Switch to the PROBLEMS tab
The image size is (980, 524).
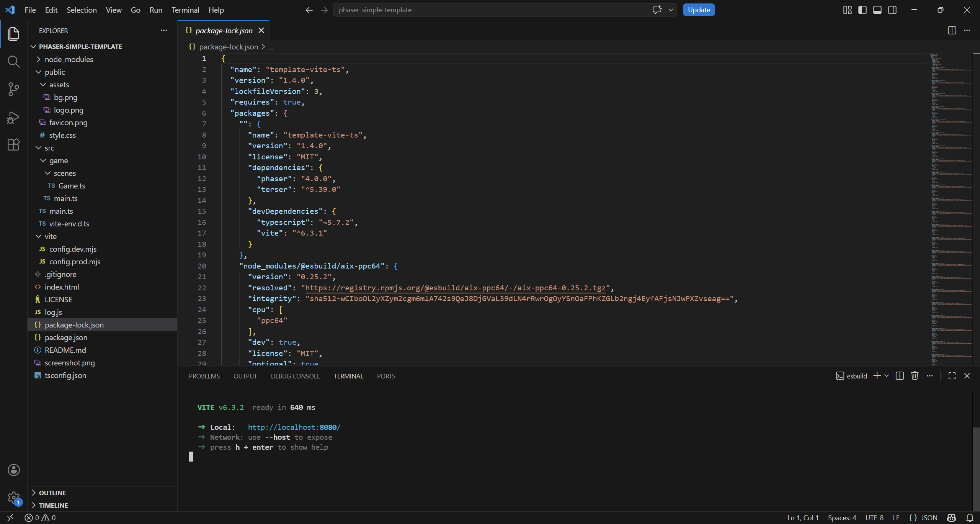tap(204, 376)
